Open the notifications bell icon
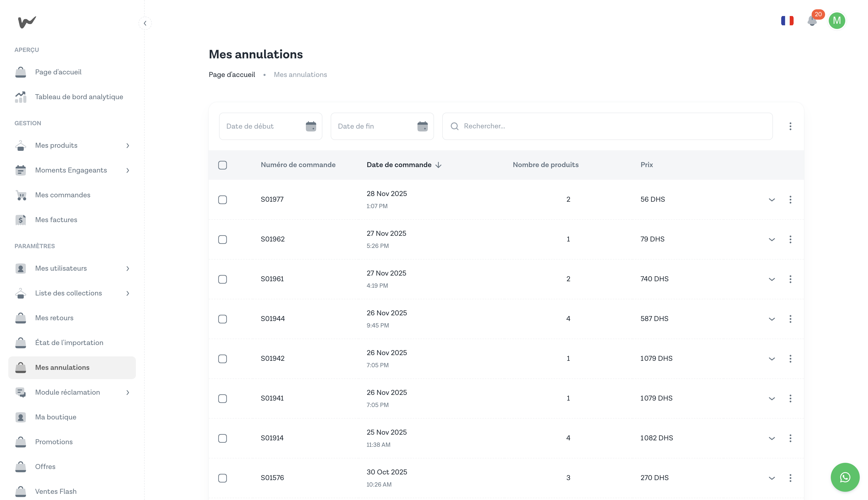This screenshot has height=500, width=868. 812,21
